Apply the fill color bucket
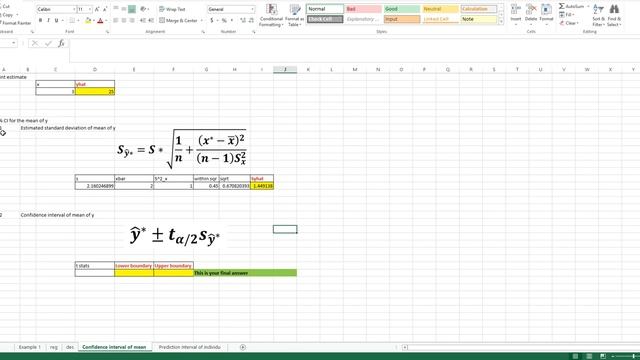 pyautogui.click(x=88, y=20)
